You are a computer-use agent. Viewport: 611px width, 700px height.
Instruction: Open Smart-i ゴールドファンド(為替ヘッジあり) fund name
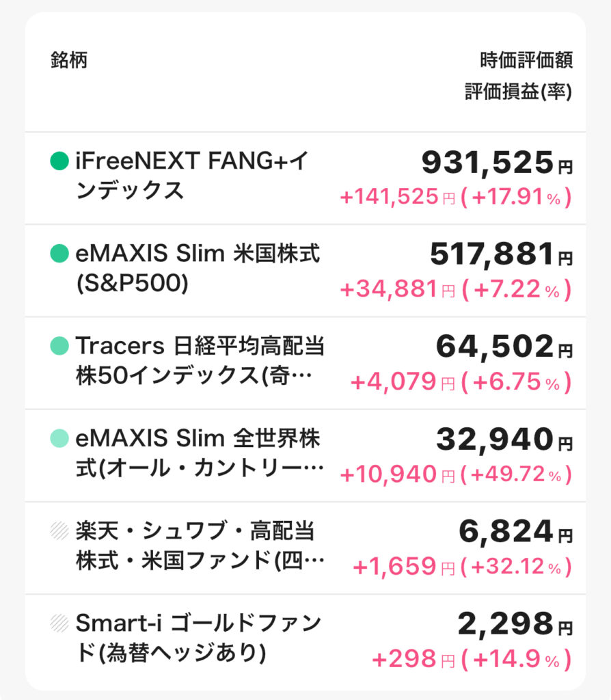click(x=198, y=638)
